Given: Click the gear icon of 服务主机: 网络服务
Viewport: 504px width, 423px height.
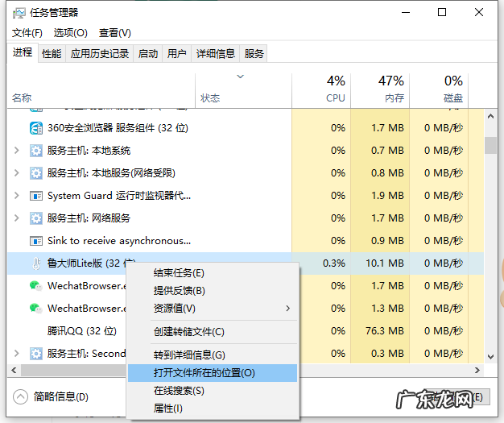Looking at the screenshot, I should (36, 218).
